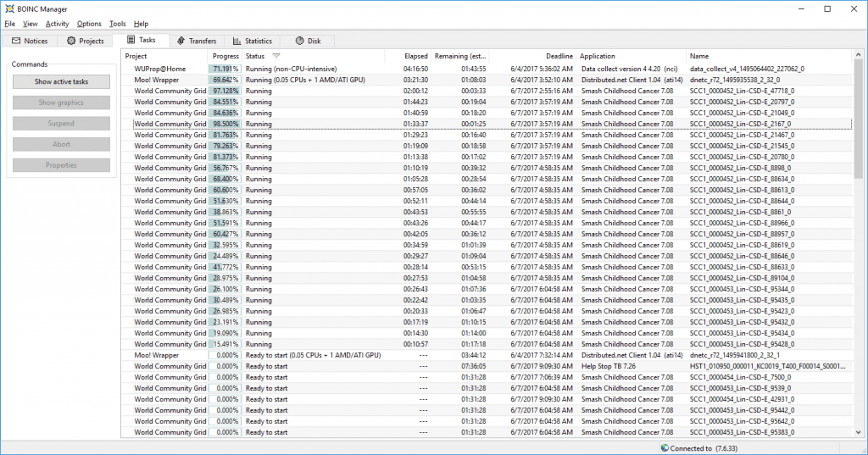Sort by the Project column header
This screenshot has width=868, height=455.
[164, 56]
